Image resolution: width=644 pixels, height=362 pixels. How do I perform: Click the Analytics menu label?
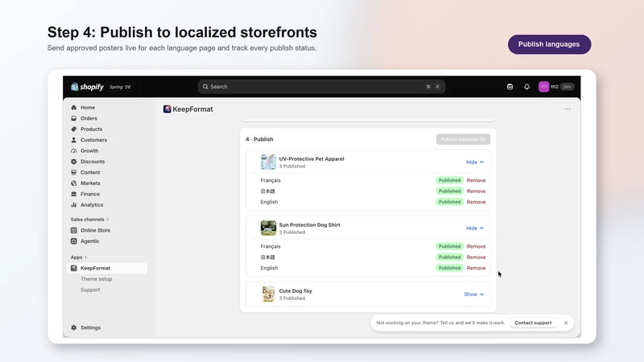[x=92, y=205]
